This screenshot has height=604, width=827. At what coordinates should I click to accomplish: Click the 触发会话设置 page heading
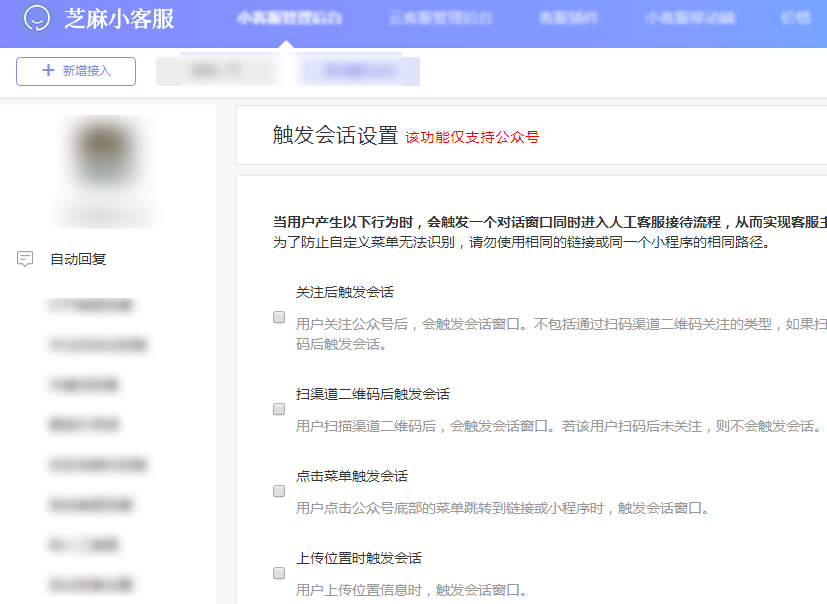[x=335, y=135]
